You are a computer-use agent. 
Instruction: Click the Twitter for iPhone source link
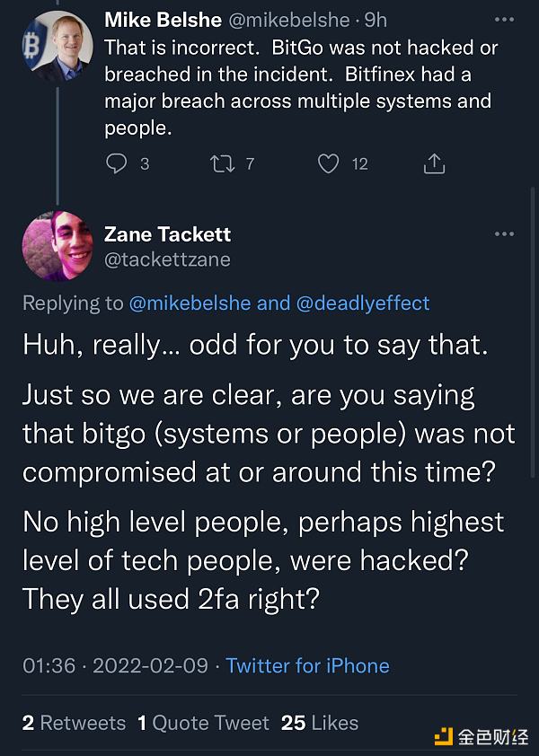tap(307, 666)
